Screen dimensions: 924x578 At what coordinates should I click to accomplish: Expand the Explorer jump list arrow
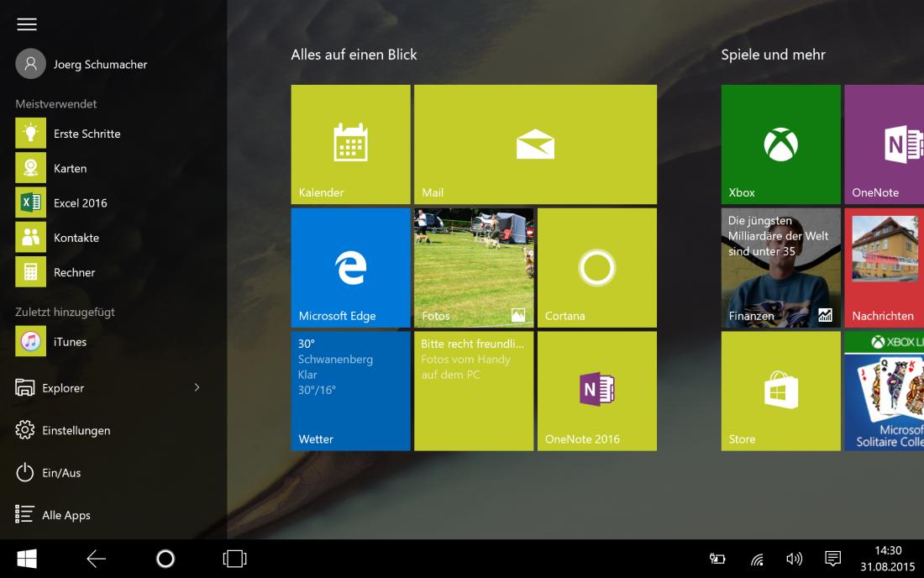coord(197,387)
